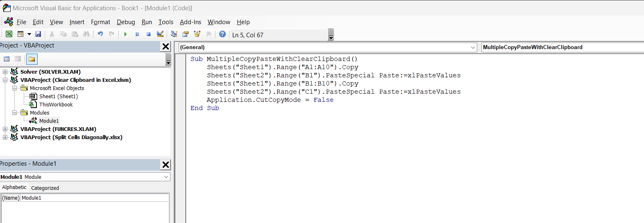644x223 pixels.
Task: Save the workbook with the floppy disk icon
Action: tap(38, 34)
